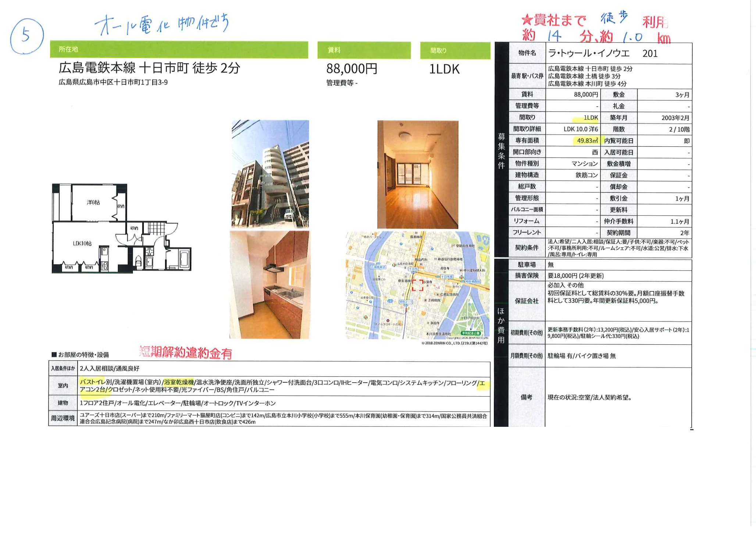Click the floor plan diagram
756x535 pixels.
click(x=121, y=228)
